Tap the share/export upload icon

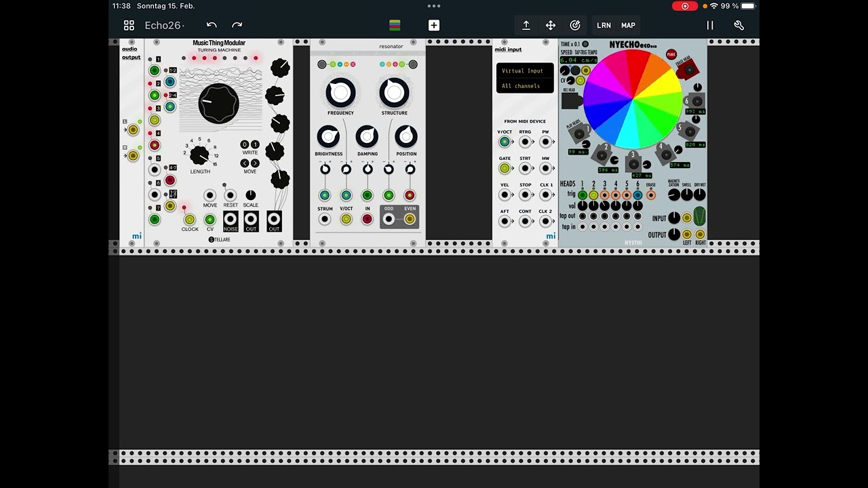(526, 25)
